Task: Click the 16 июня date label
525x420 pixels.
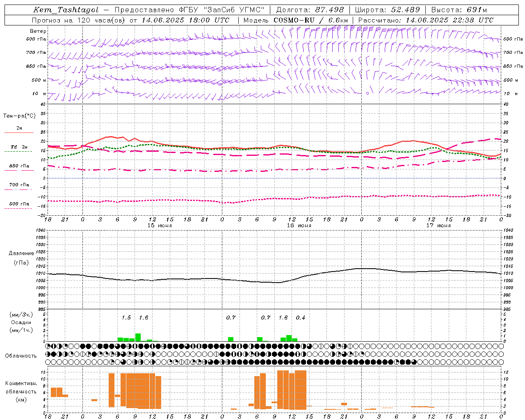Action: (x=299, y=225)
